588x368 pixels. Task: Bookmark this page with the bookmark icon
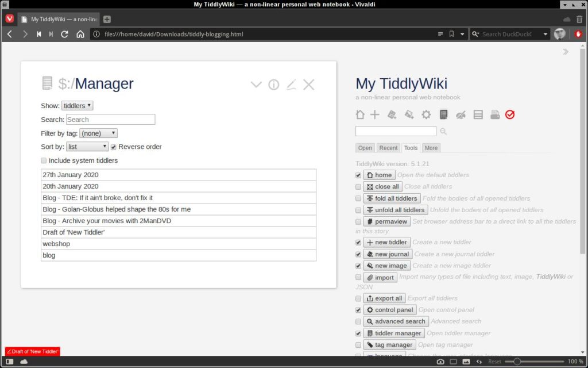(x=451, y=34)
